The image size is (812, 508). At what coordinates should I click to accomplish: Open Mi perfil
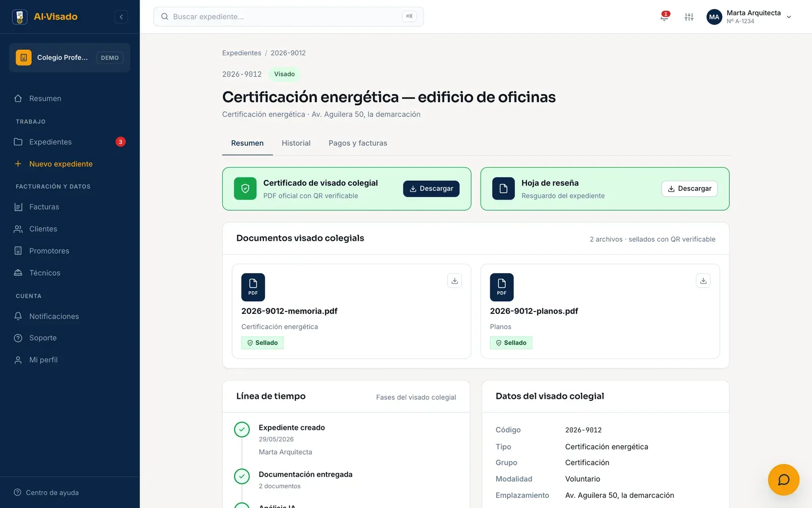[70, 360]
